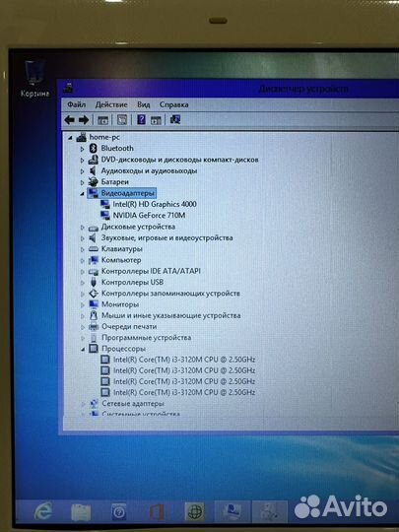The width and height of the screenshot is (399, 532).
Task: Expand Звуковые, игровые и видеоустройства node
Action: click(x=82, y=238)
